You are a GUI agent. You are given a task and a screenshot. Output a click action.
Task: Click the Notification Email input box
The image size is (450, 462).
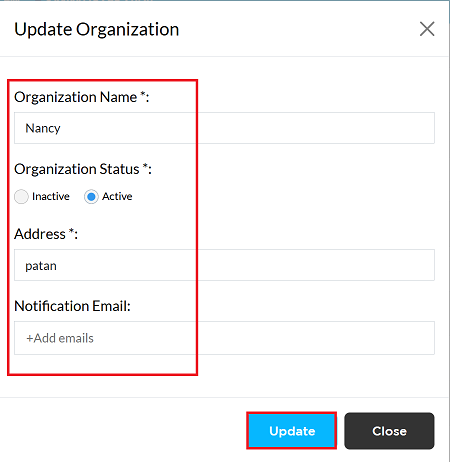click(224, 338)
